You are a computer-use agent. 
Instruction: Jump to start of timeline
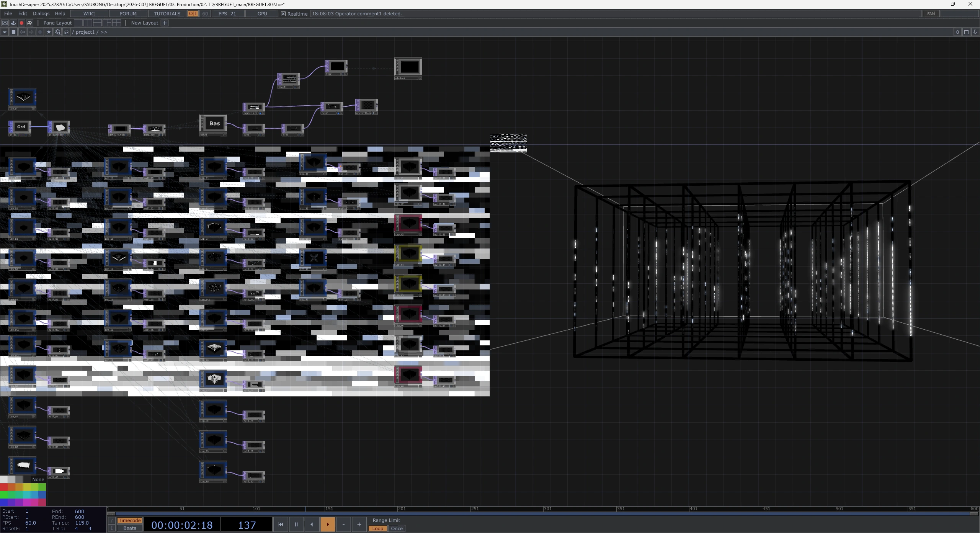coord(281,525)
